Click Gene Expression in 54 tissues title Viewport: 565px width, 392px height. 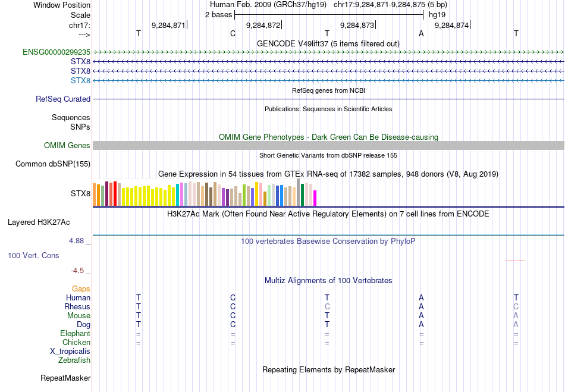(x=328, y=174)
